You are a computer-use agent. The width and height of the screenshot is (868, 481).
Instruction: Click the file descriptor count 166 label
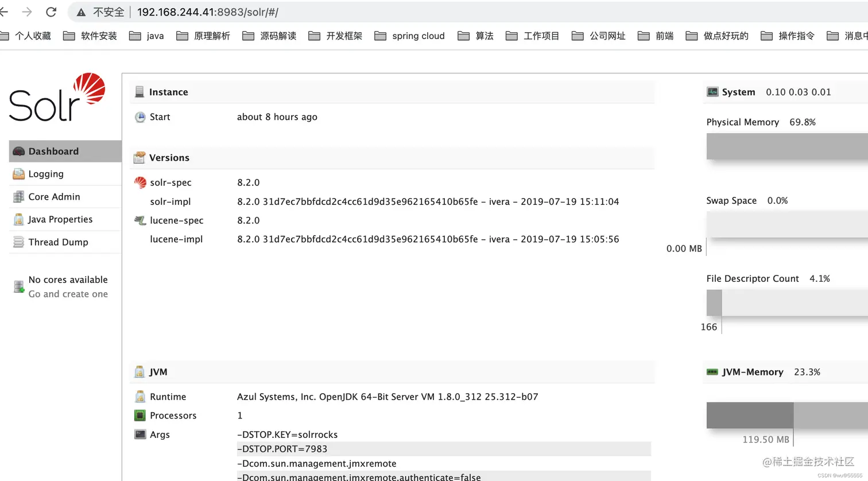point(709,327)
